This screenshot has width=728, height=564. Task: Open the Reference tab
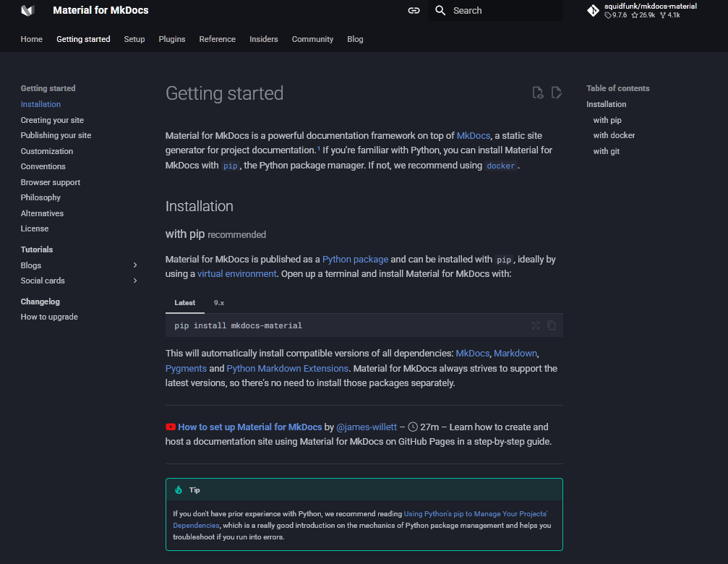pos(218,39)
